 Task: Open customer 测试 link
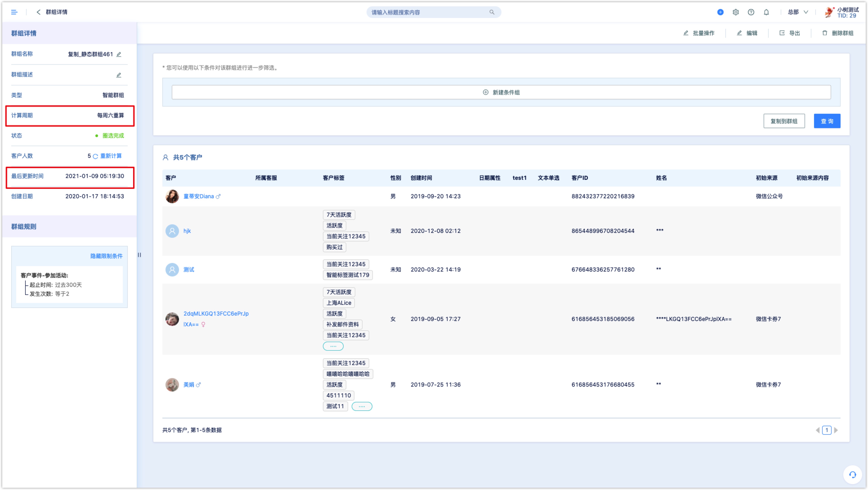pyautogui.click(x=189, y=270)
